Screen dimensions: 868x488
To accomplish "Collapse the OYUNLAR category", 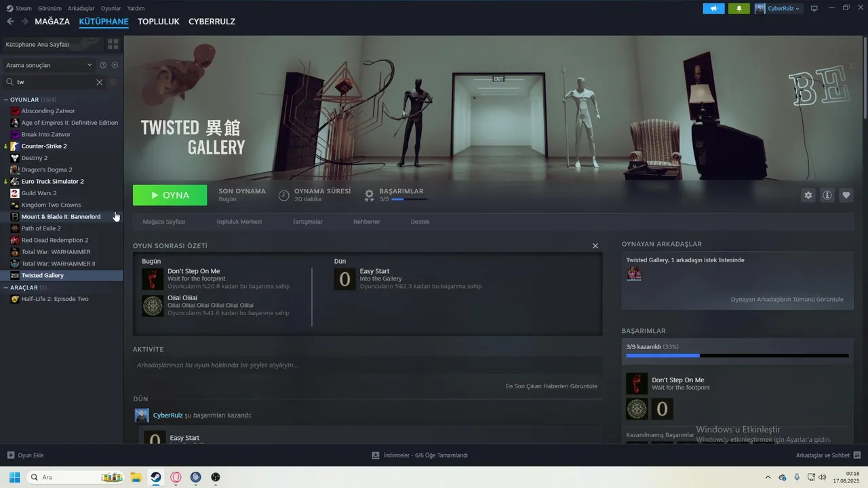I will pos(6,100).
